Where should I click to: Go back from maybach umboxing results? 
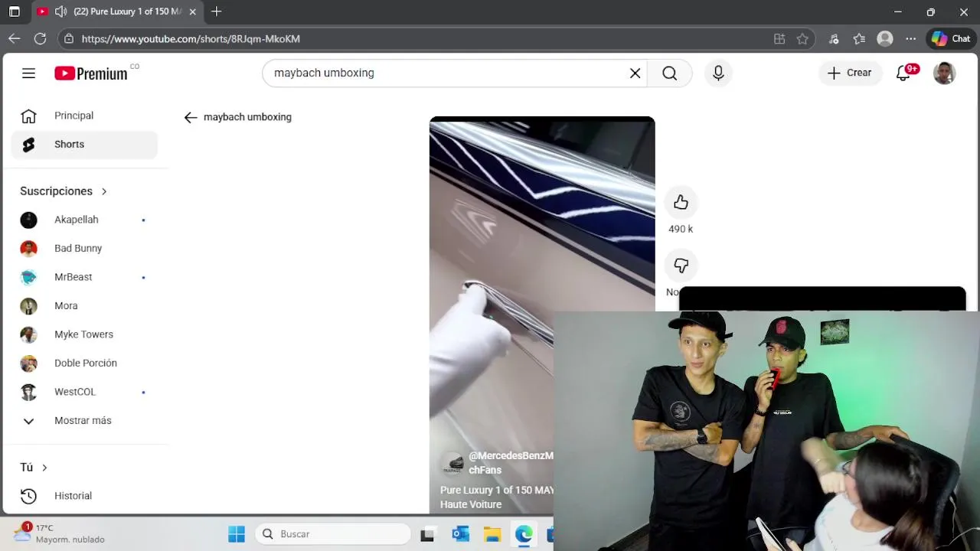coord(191,117)
